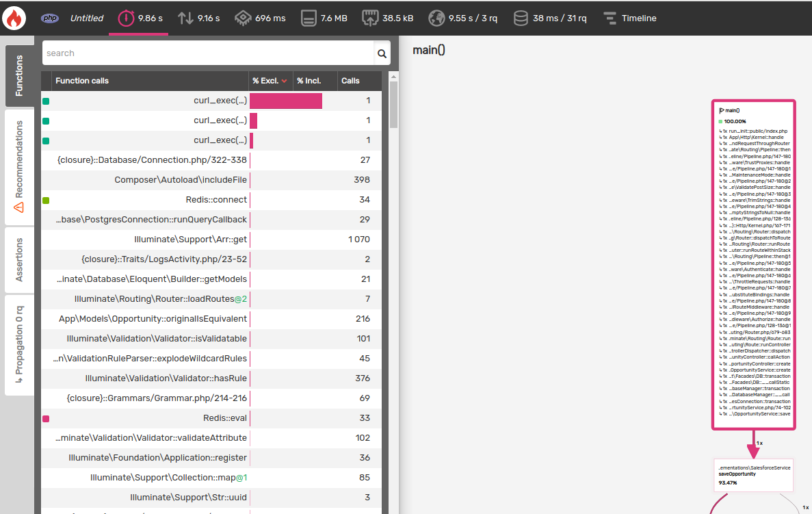
Task: Select the Redis::connect function row
Action: pyautogui.click(x=211, y=200)
